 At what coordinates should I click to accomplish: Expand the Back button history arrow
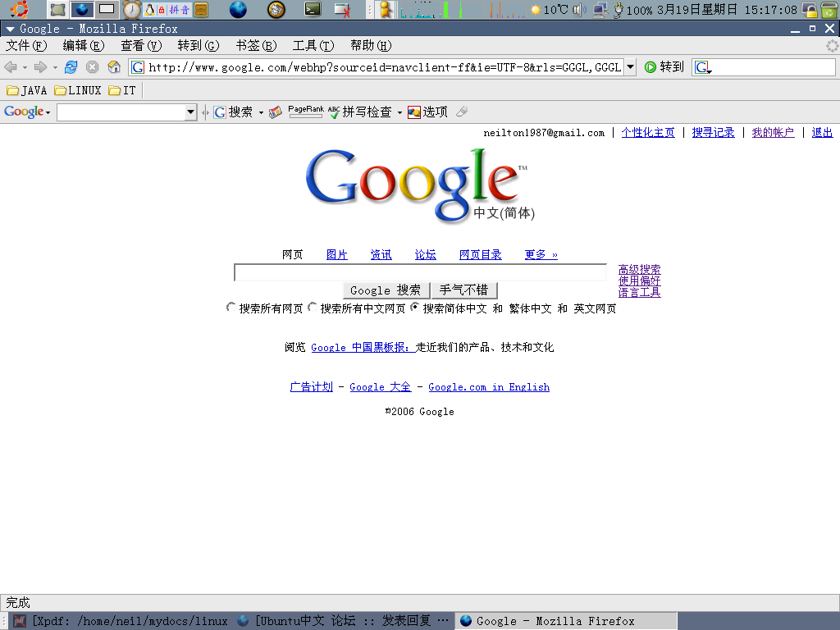pos(25,67)
